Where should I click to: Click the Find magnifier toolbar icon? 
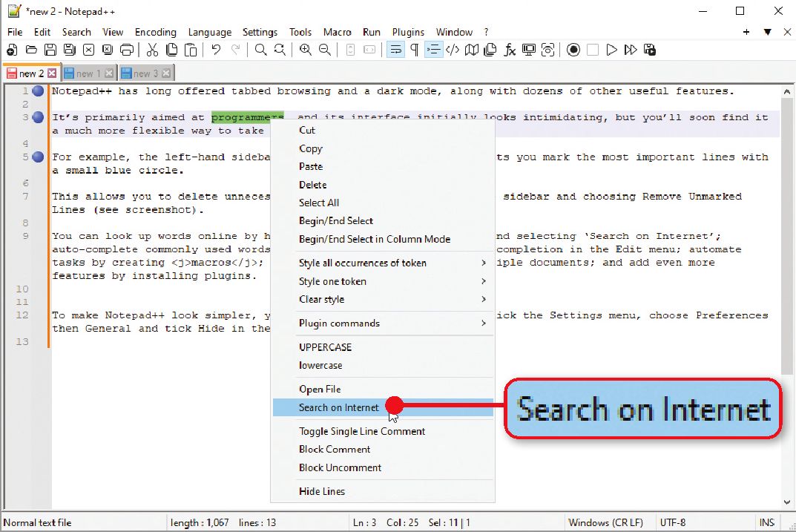point(261,50)
